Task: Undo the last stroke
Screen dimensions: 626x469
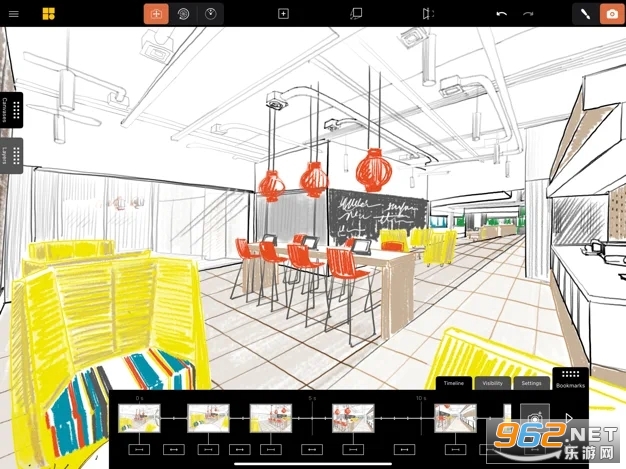Action: 501,14
